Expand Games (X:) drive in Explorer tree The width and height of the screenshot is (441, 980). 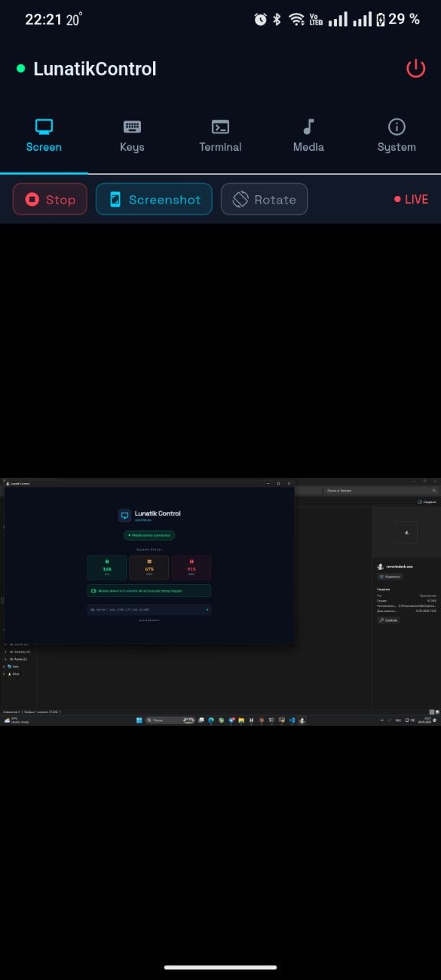coord(5,652)
